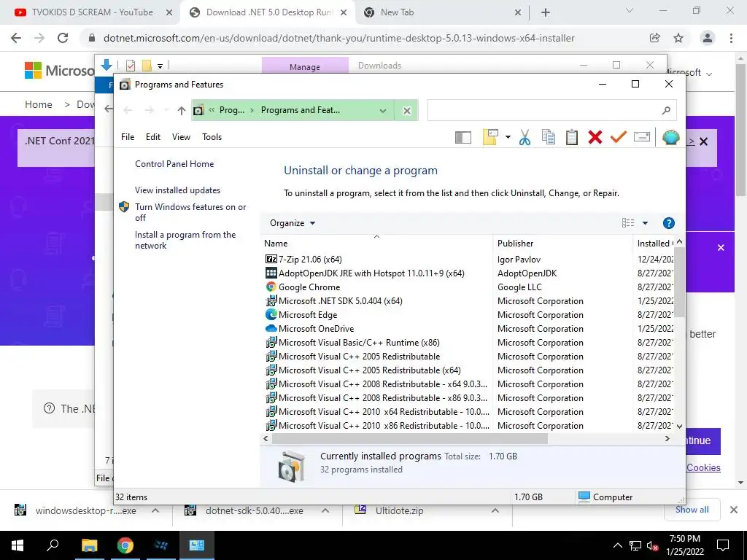747x560 pixels.
Task: Open View installed updates
Action: point(178,190)
